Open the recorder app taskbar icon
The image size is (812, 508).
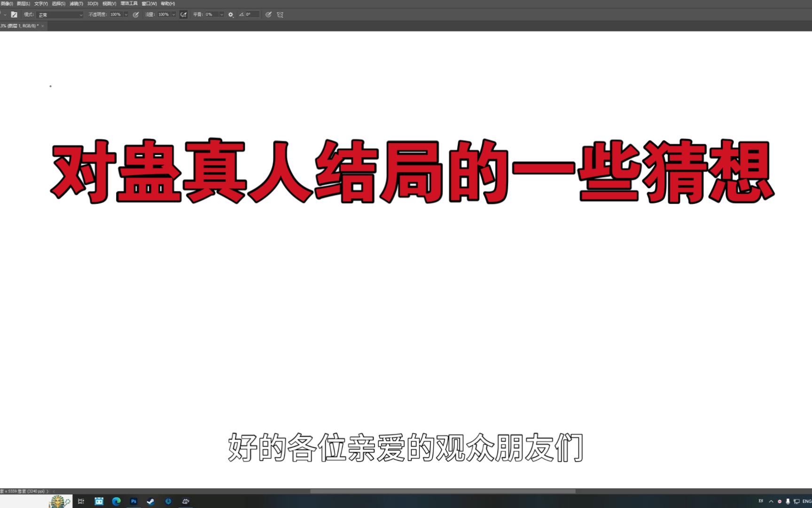186,501
